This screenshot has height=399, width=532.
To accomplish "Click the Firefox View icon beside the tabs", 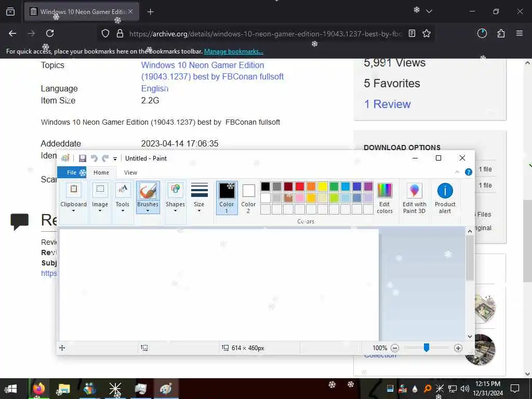I will (10, 12).
